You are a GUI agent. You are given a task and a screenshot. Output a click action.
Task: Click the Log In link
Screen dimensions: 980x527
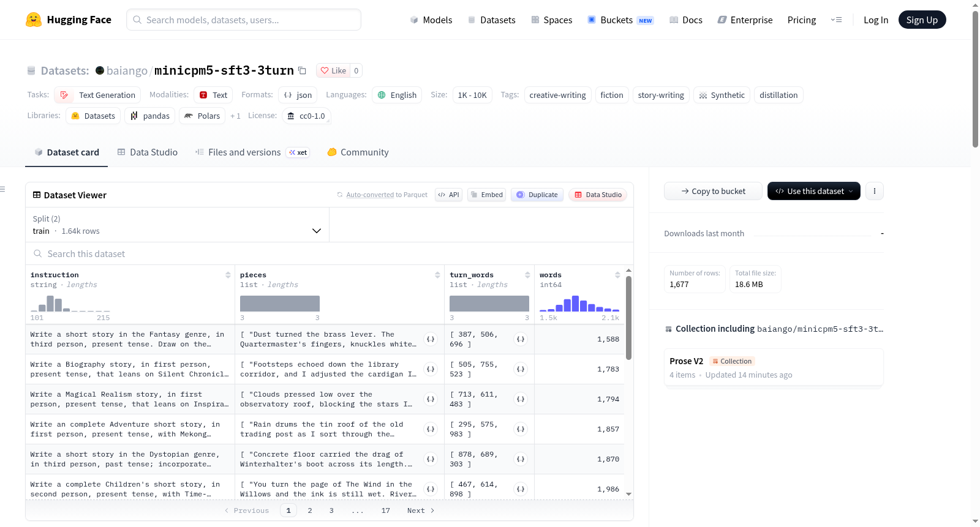tap(876, 20)
